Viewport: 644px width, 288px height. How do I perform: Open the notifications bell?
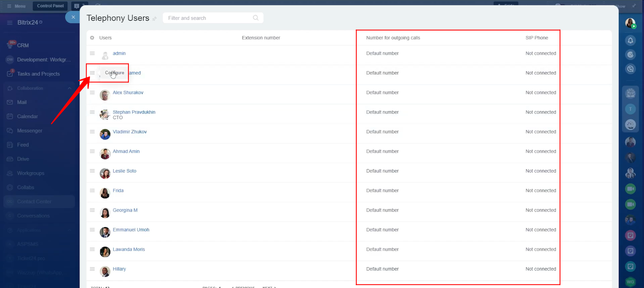(630, 41)
